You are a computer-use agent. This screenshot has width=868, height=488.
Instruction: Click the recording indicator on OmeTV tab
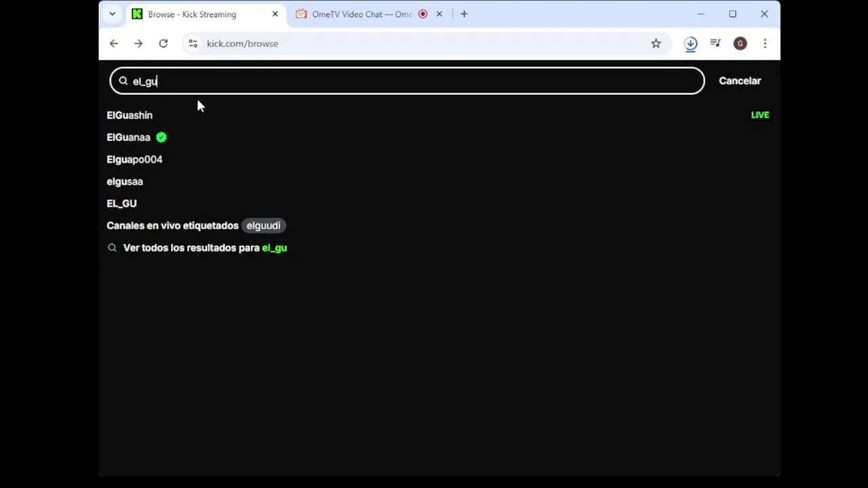[x=423, y=14]
